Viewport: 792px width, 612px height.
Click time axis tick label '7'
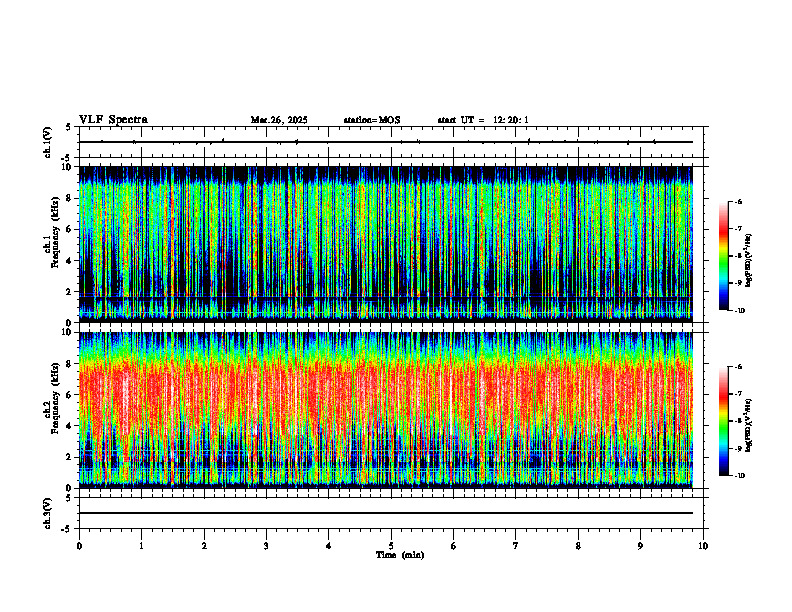516,546
